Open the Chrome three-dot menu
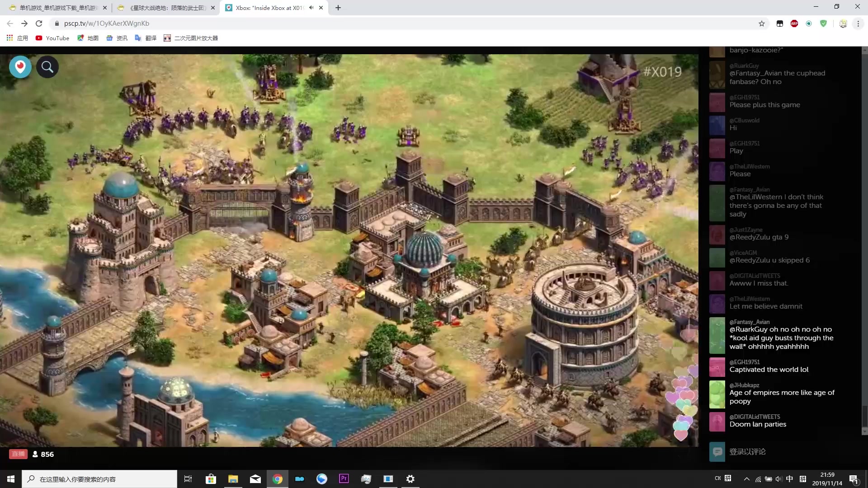Image resolution: width=868 pixels, height=488 pixels. (x=858, y=23)
